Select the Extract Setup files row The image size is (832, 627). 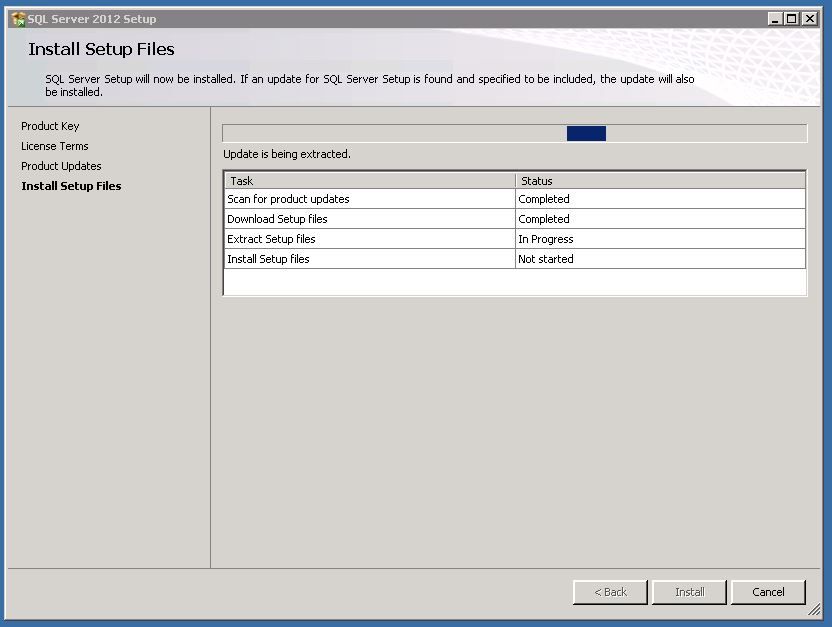[x=271, y=239]
